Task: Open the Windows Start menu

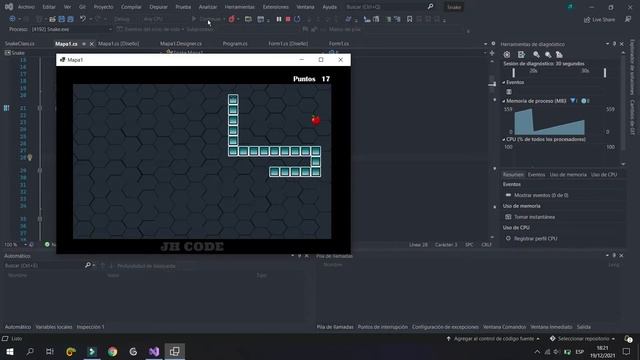Action: coord(9,351)
